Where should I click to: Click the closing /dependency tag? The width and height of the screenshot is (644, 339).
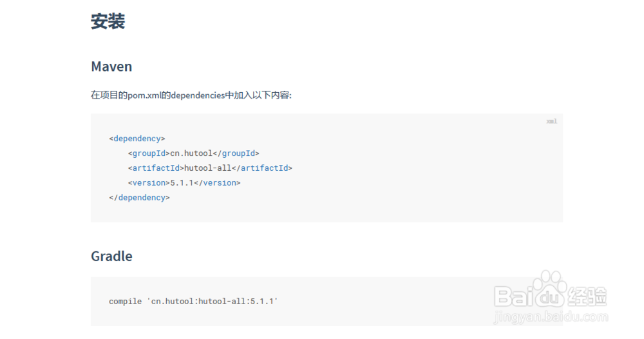click(x=140, y=197)
